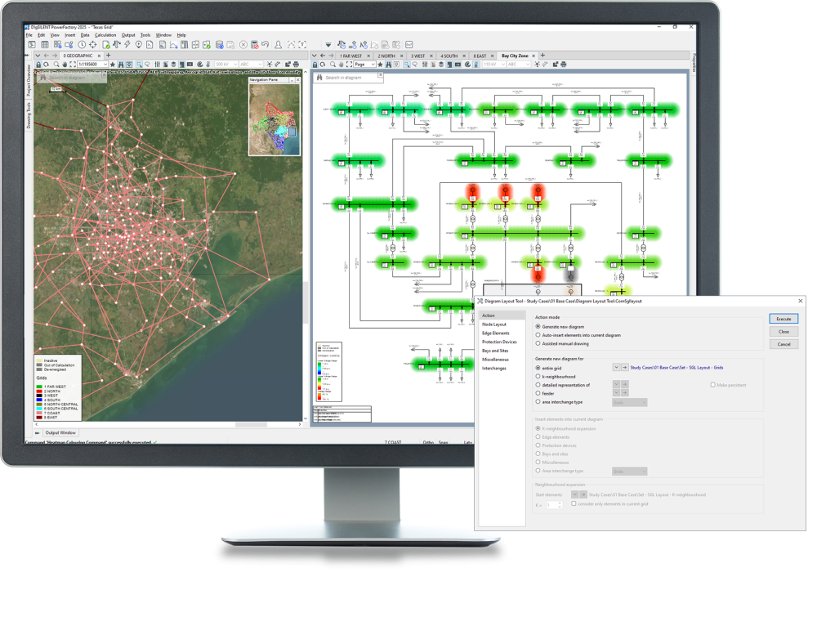Click the undo arrow icon in main toolbar
This screenshot has width=817, height=644.
266,45
